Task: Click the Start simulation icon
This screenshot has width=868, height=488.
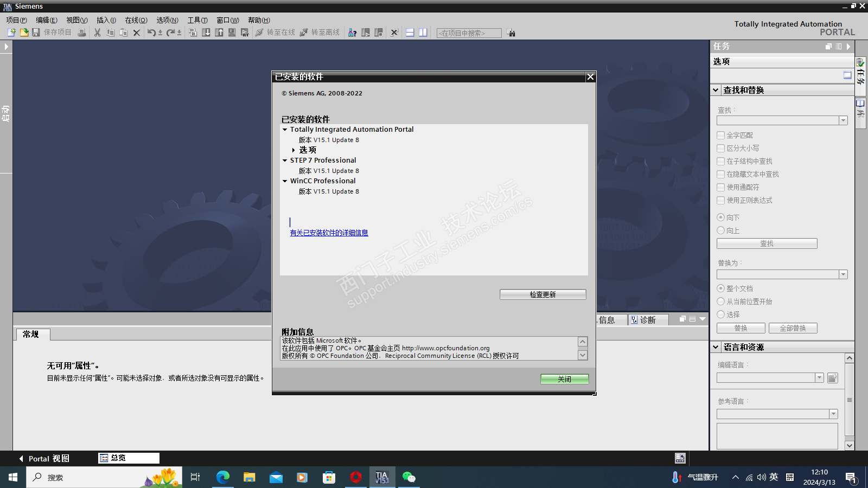Action: 232,33
